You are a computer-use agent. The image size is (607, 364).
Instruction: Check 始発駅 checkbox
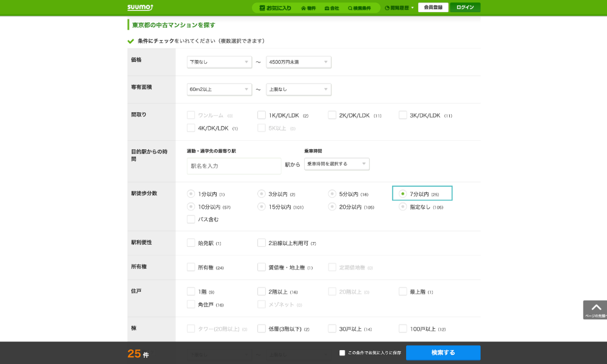pos(191,243)
